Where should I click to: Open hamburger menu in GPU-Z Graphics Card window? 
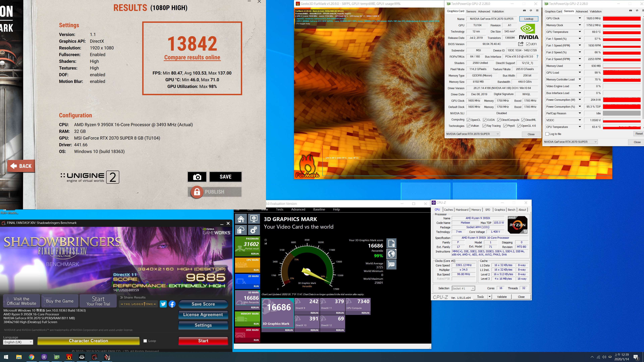click(x=537, y=11)
